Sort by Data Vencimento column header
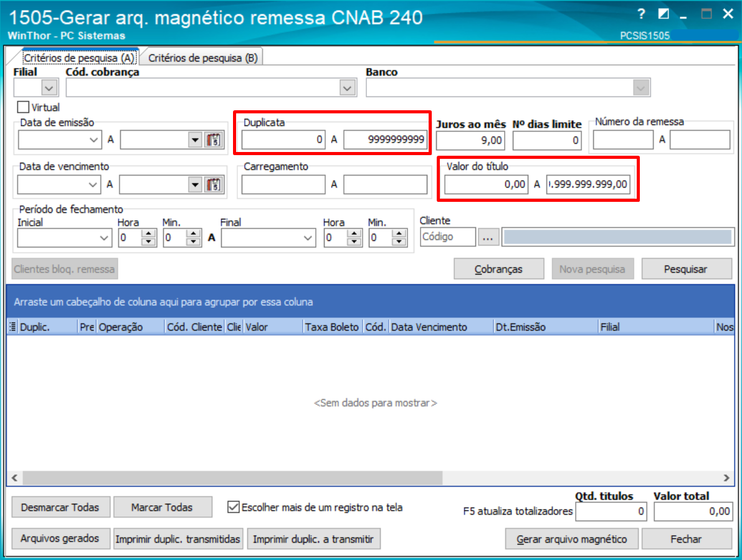The height and width of the screenshot is (560, 742). [x=441, y=327]
